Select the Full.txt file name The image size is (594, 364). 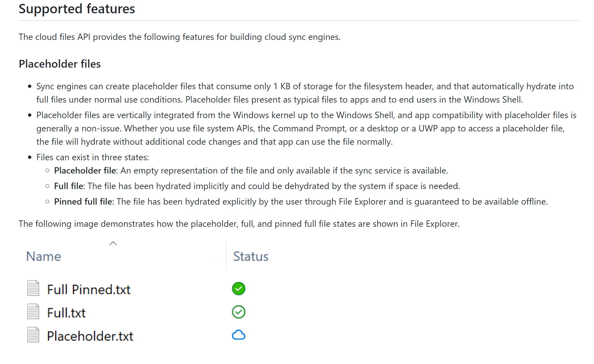point(66,313)
